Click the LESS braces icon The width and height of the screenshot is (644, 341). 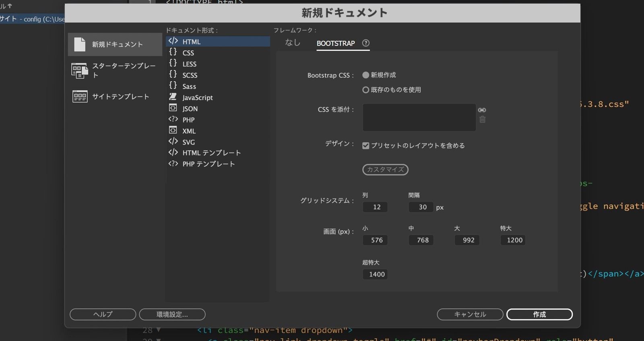[173, 63]
